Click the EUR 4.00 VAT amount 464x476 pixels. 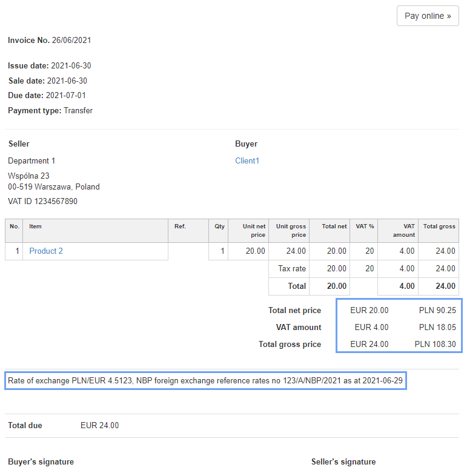(371, 327)
